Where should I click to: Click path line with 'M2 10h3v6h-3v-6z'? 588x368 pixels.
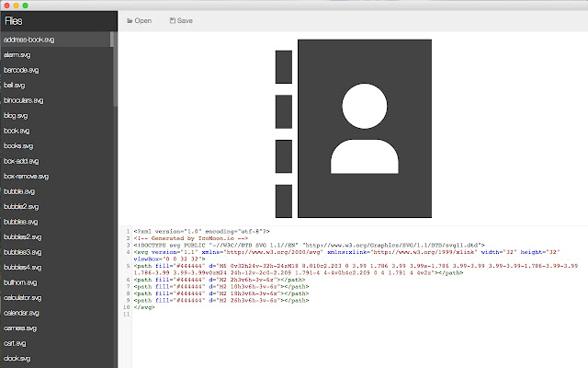click(221, 286)
